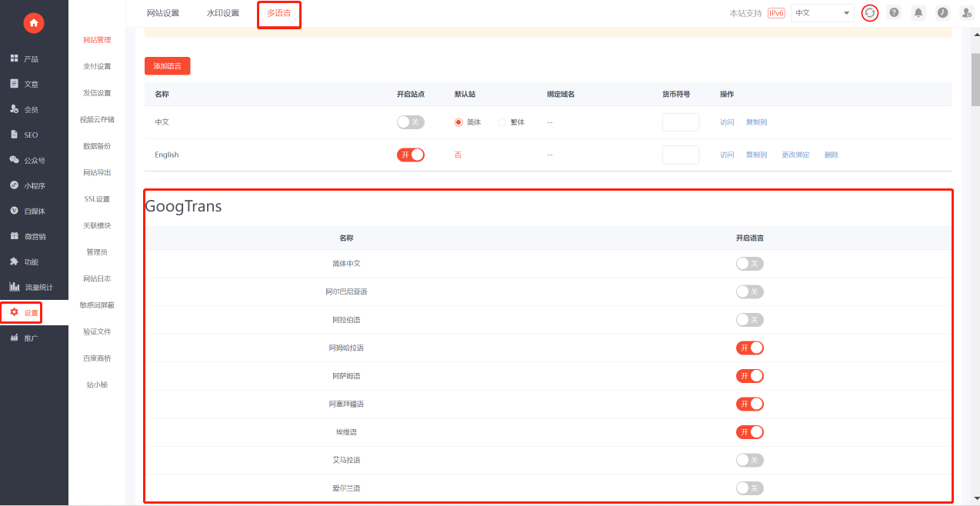
Task: Click 更改绑定 link for English
Action: [x=795, y=155]
